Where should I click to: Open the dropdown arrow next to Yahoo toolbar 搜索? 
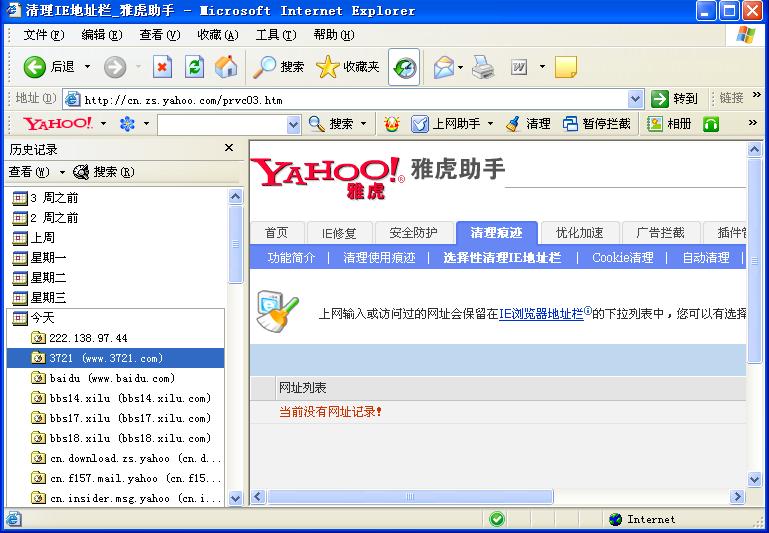pos(363,124)
